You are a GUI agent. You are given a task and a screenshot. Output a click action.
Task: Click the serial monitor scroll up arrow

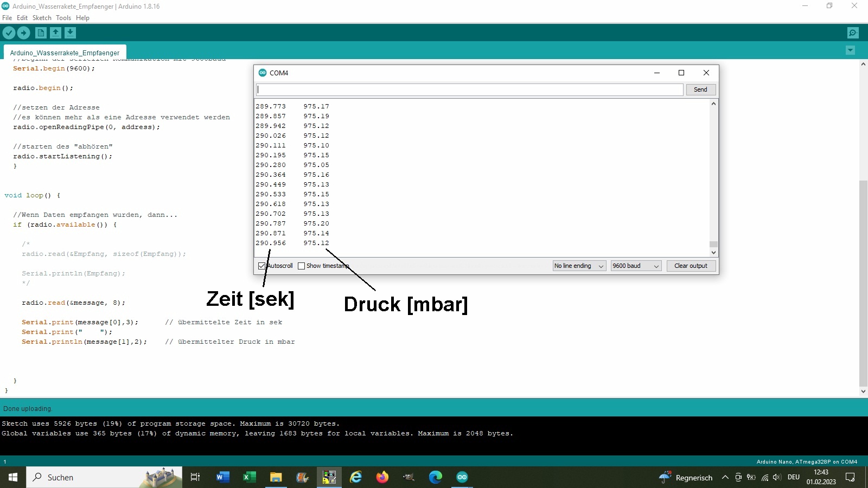coord(713,104)
